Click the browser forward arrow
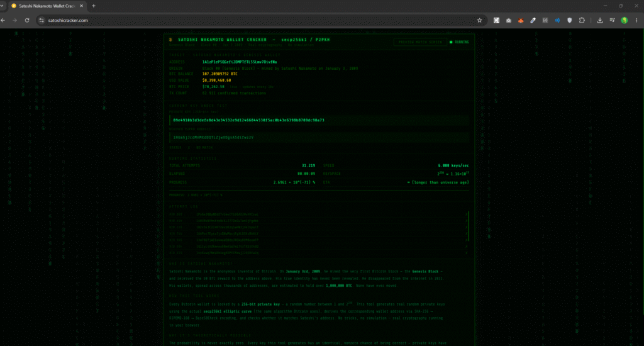Viewport: 644px width, 346px height. point(15,20)
